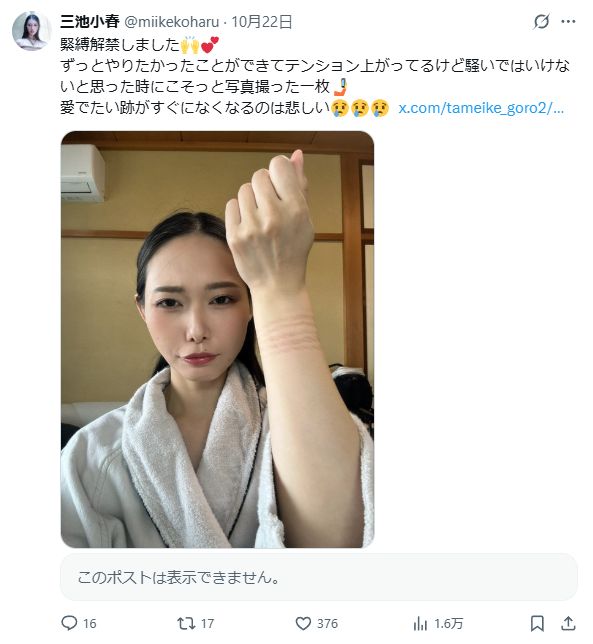Click the tweet text body
Screen dimensions: 593x644
315,76
